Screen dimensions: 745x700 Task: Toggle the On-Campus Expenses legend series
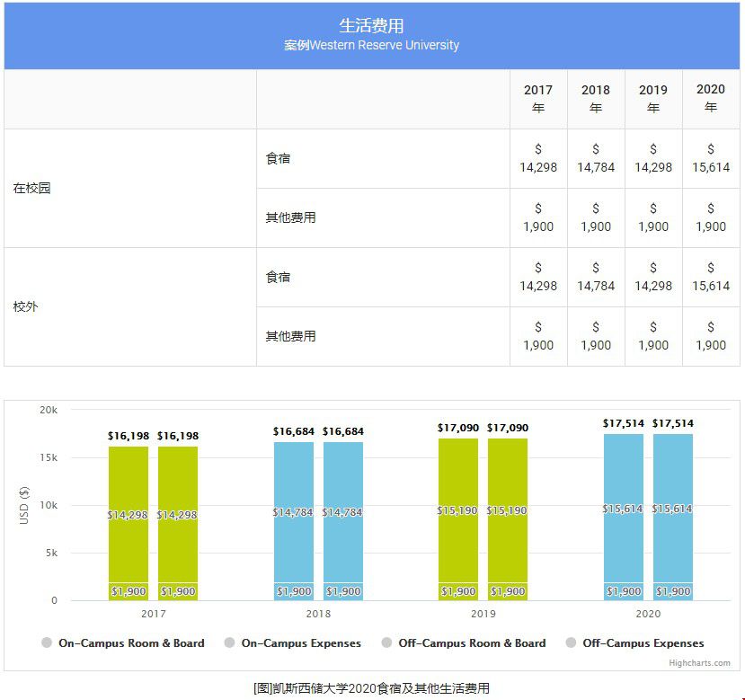coord(293,643)
